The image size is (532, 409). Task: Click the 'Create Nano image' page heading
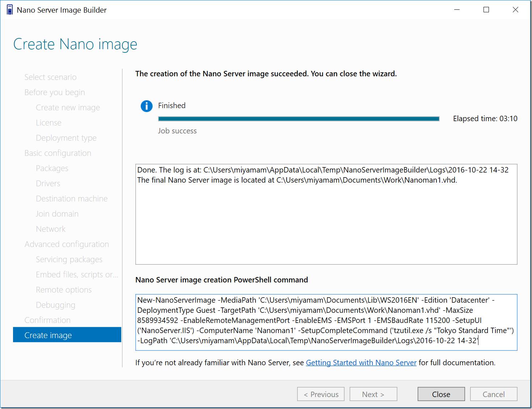click(x=75, y=44)
